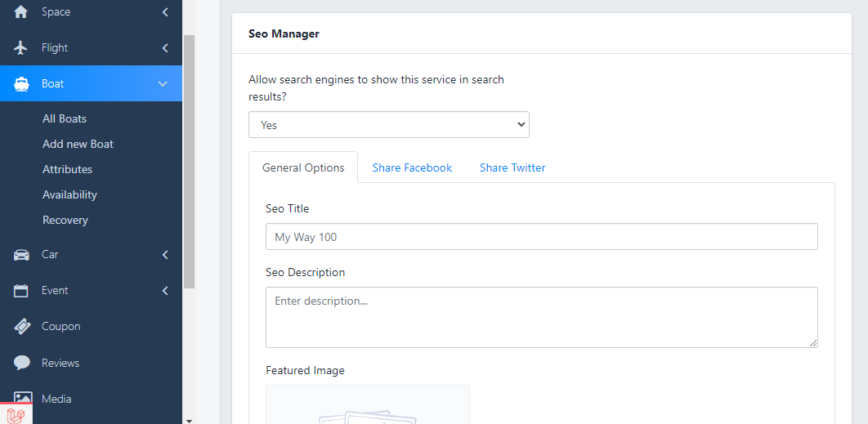This screenshot has height=424, width=868.
Task: Expand the Flight menu chevron
Action: 165,48
